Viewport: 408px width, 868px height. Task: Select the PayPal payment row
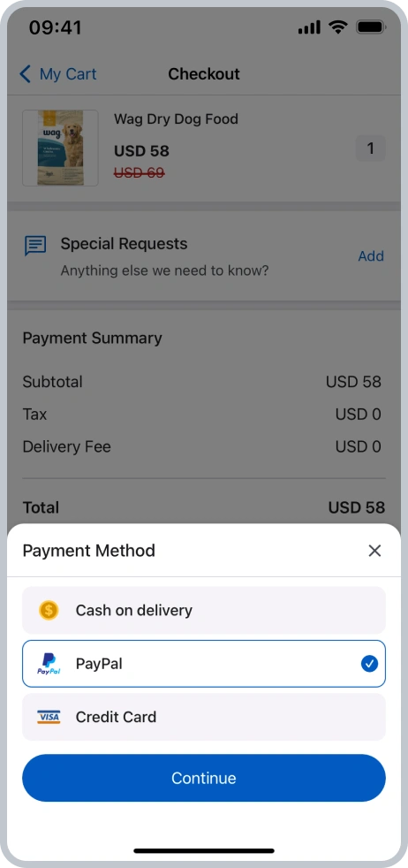pos(204,664)
